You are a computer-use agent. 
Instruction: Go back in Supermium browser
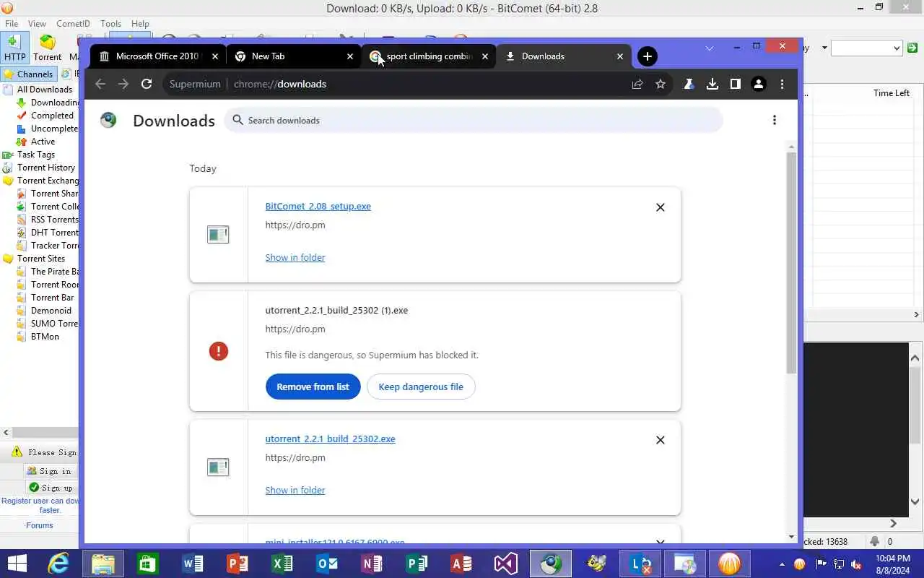[100, 84]
